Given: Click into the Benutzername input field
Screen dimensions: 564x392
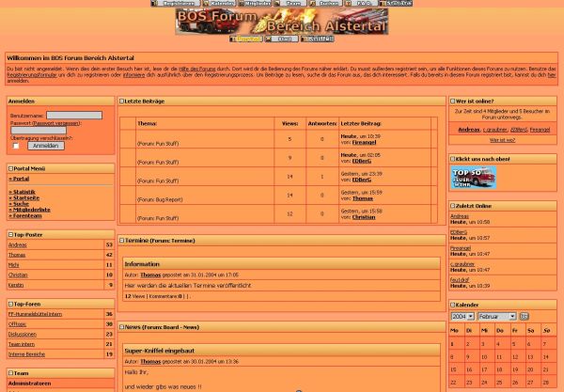Looking at the screenshot, I should tap(74, 116).
